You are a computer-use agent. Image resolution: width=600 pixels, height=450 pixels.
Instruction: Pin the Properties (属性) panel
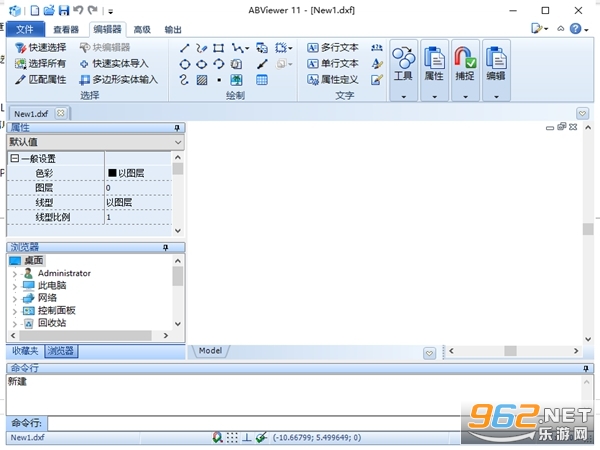177,128
